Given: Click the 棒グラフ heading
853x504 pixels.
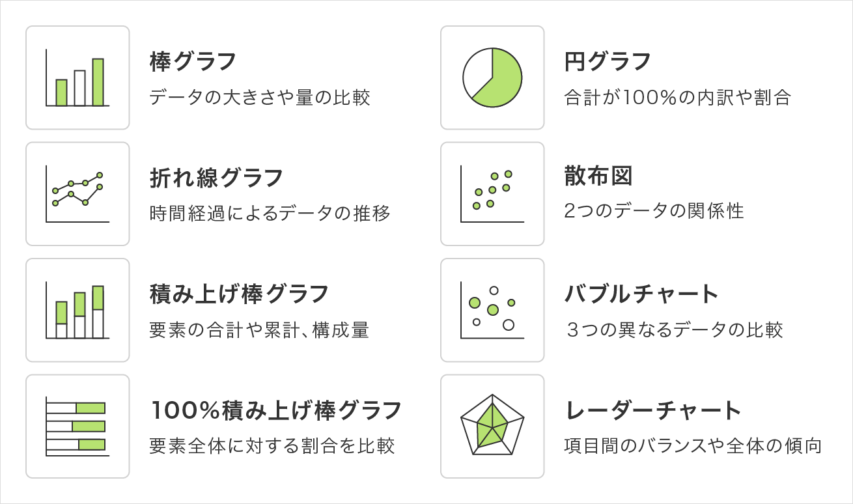Looking at the screenshot, I should point(193,62).
